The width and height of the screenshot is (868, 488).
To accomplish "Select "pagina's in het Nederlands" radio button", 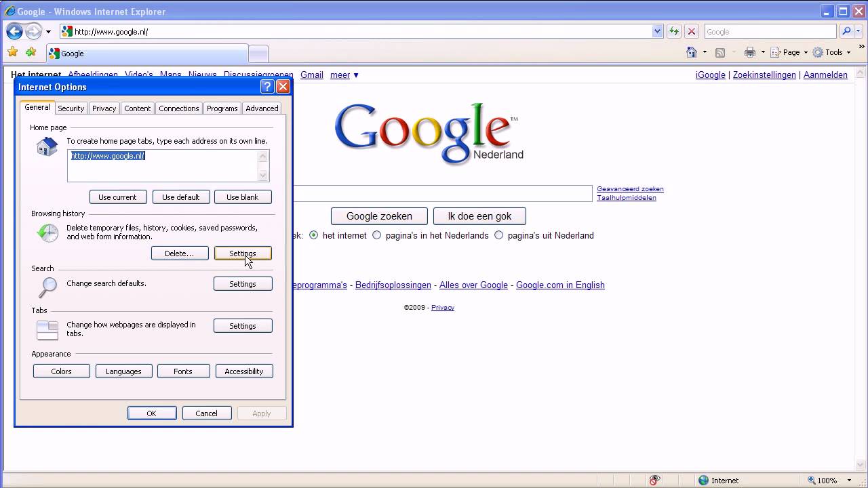I will [376, 235].
